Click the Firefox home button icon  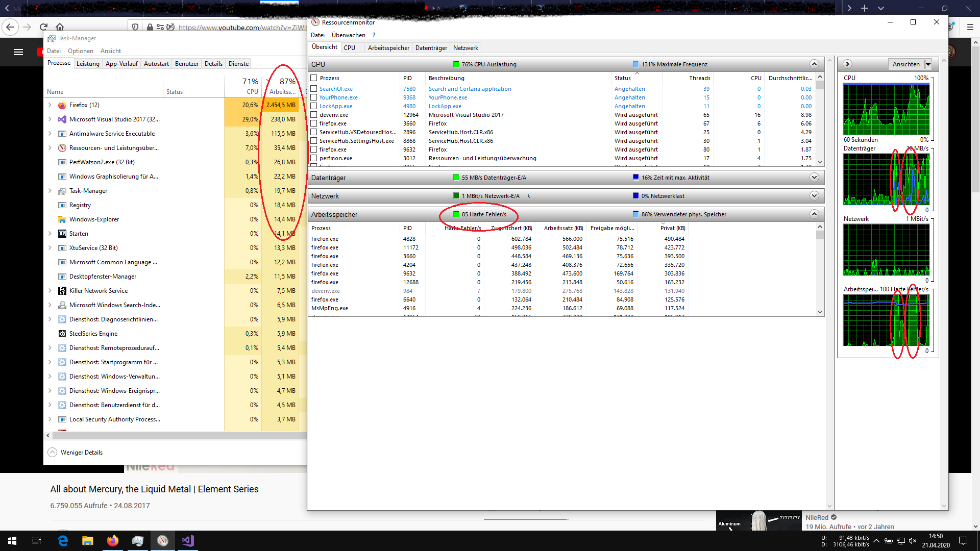(60, 27)
